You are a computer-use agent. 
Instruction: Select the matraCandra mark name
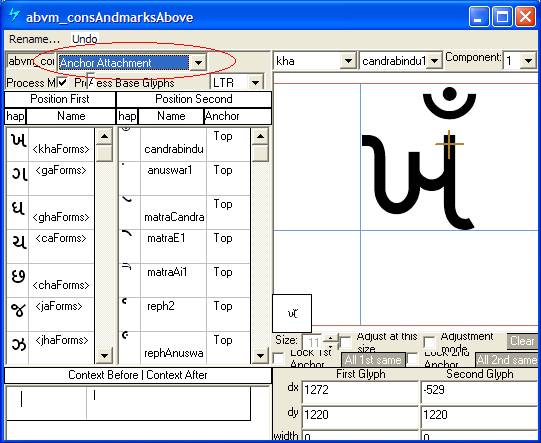(174, 217)
